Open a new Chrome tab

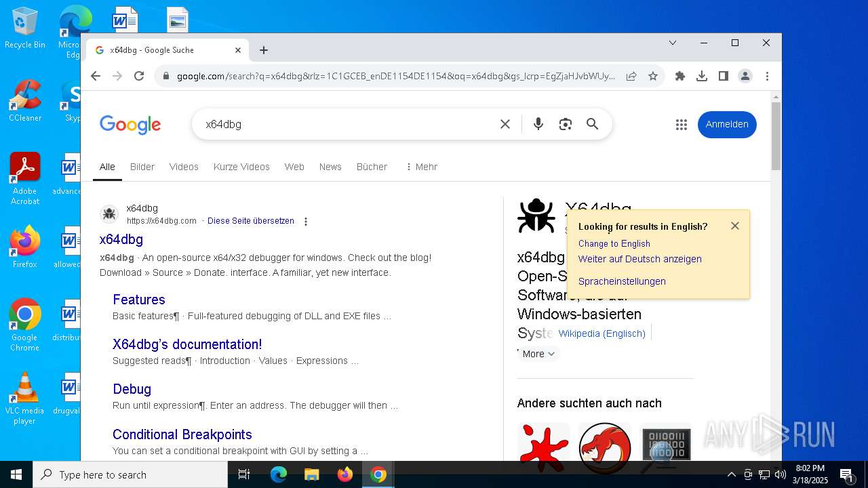[264, 50]
